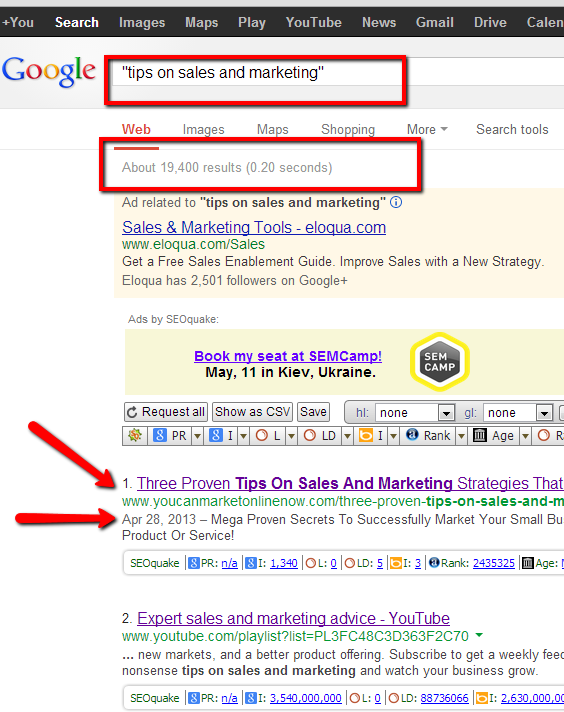Click LD 88736066 value in YouTube result

[445, 698]
